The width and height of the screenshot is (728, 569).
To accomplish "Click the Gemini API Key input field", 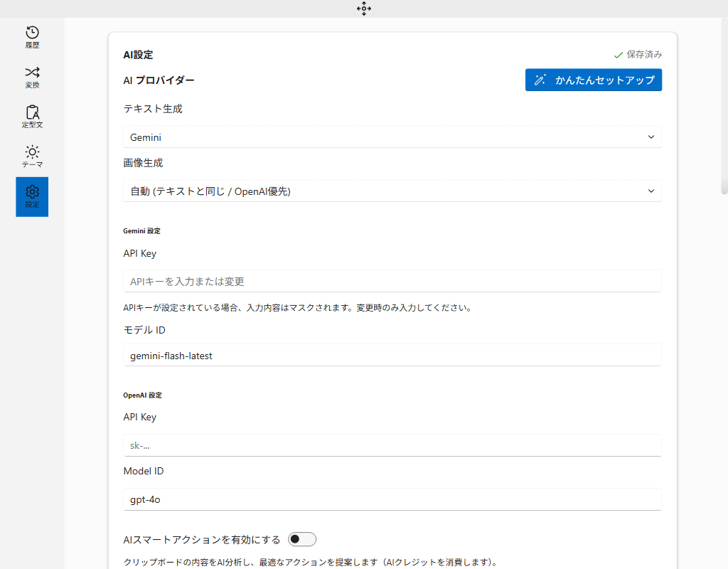I will (392, 281).
